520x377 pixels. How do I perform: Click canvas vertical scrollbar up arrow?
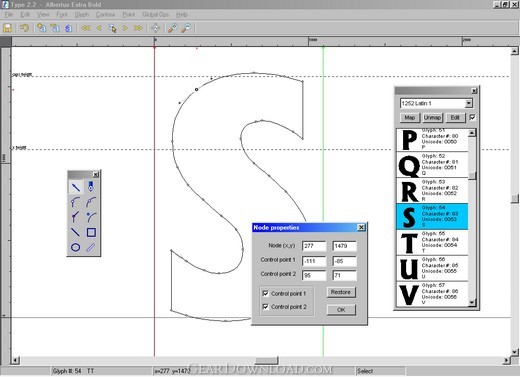pyautogui.click(x=515, y=51)
